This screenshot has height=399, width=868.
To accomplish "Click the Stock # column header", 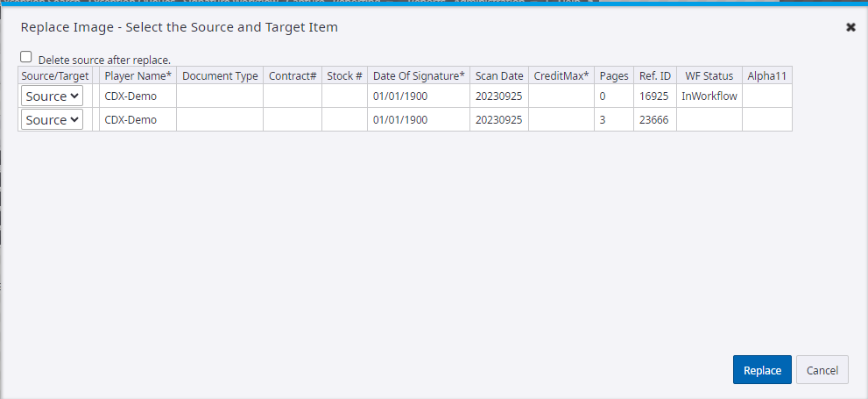I will [344, 75].
